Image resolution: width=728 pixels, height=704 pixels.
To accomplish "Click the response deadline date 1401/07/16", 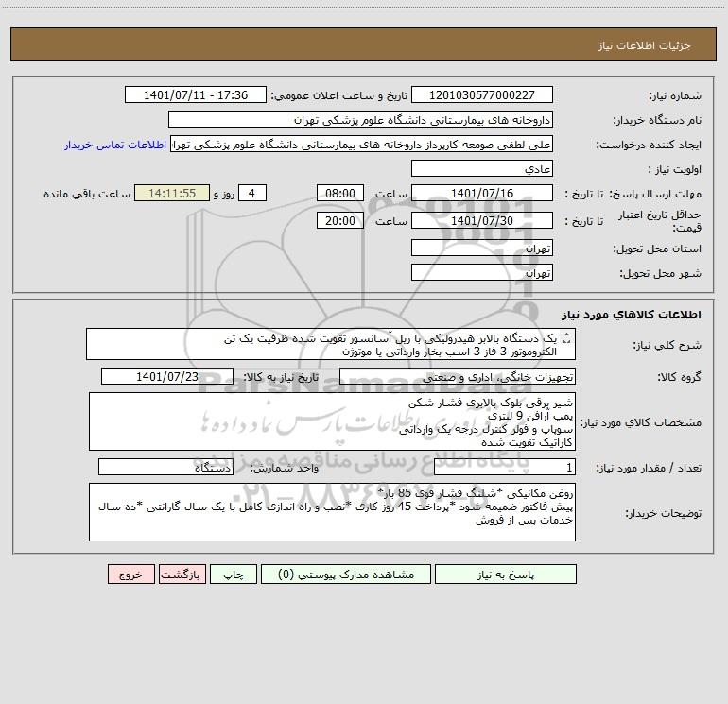I will [482, 193].
